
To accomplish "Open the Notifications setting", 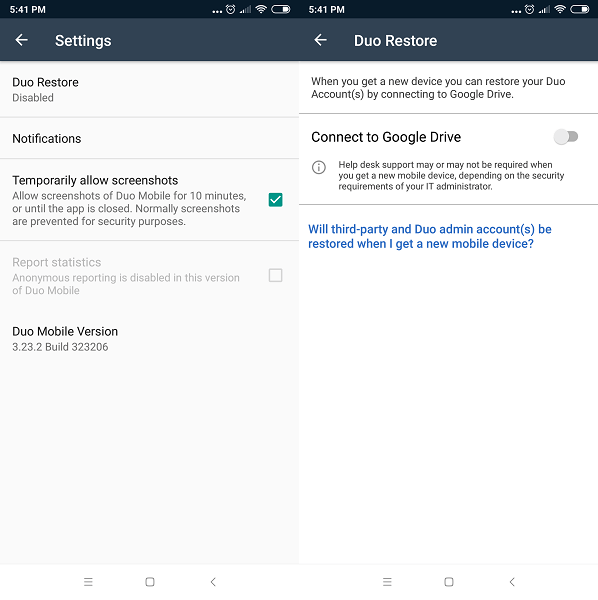I will pyautogui.click(x=149, y=138).
